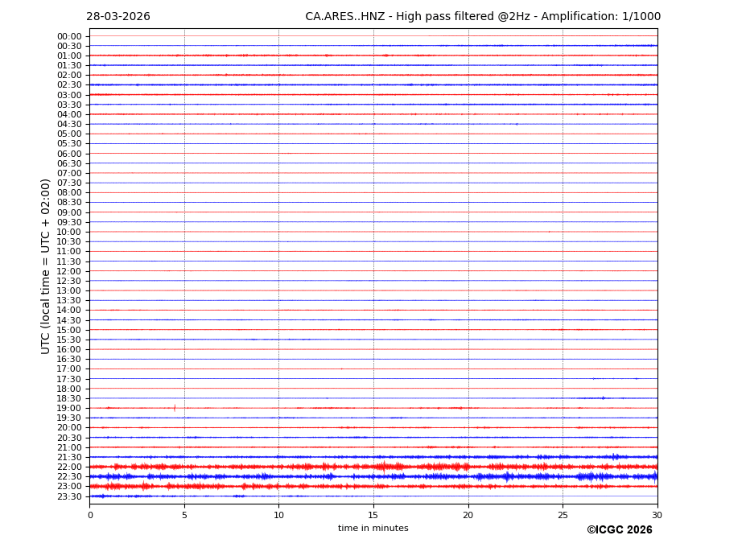
Task: Click the vertical UTC local time axis label
Action: click(x=46, y=266)
